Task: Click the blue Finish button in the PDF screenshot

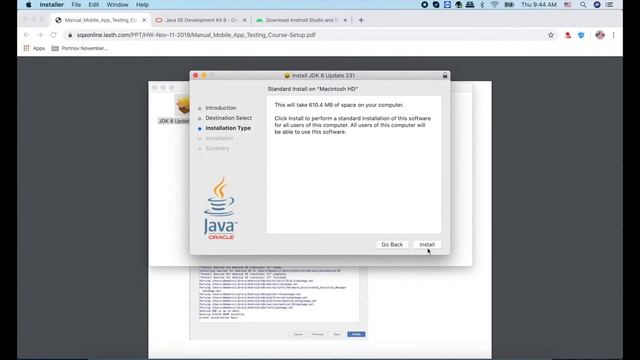Action: pos(356,334)
